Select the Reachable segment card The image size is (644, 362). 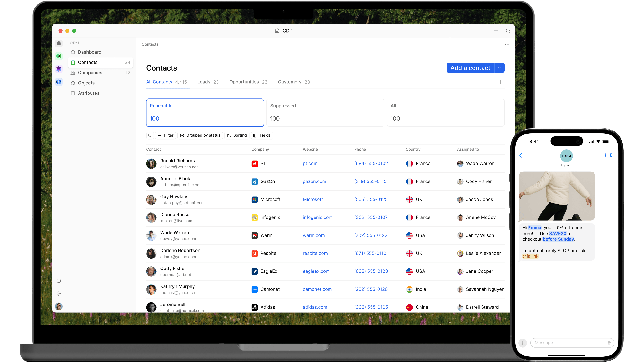[x=205, y=113]
